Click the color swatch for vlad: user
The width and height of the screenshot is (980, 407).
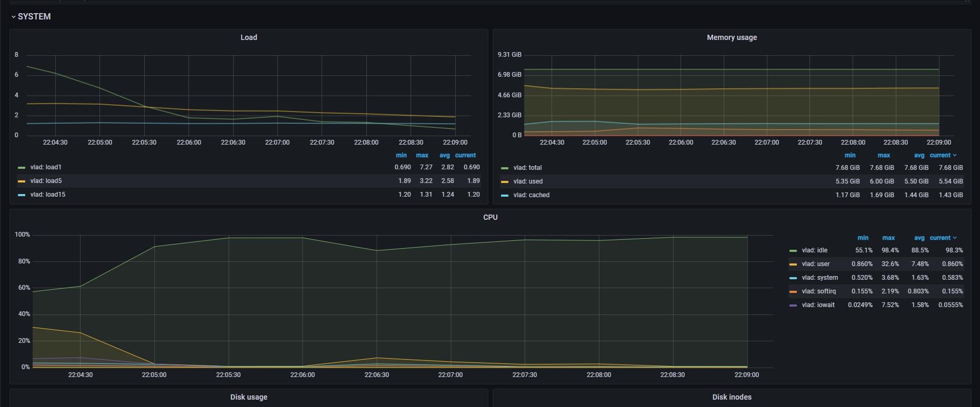pos(793,264)
